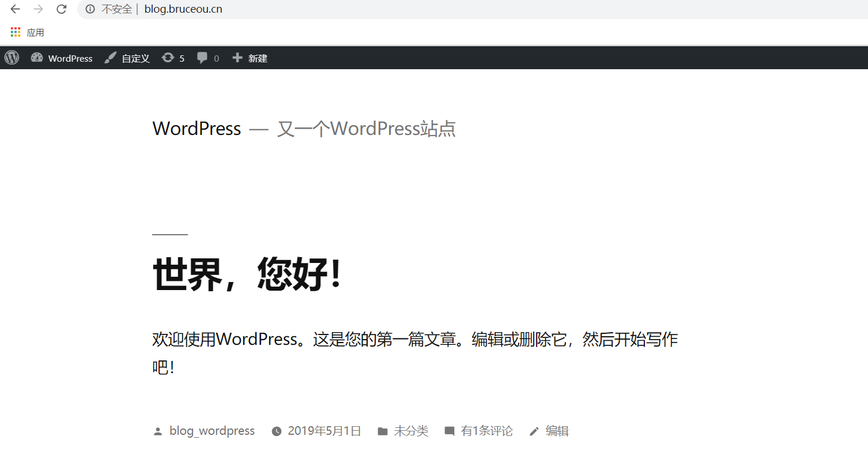Click the browser back arrow
This screenshot has width=868, height=455.
pos(14,9)
